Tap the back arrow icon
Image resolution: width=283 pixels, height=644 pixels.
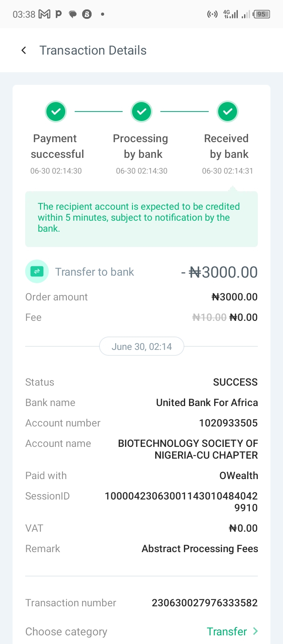[24, 50]
